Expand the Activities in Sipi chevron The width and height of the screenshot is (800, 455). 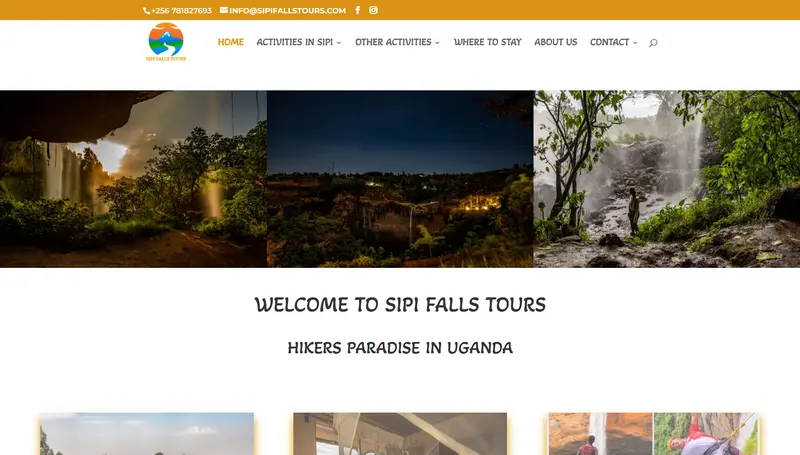pos(339,43)
